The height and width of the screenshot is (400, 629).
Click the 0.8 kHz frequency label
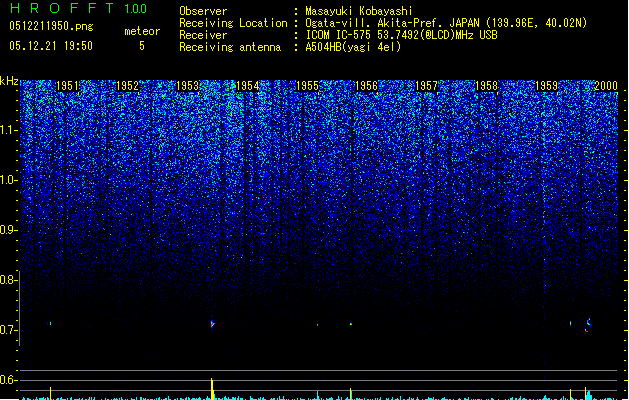click(x=8, y=280)
